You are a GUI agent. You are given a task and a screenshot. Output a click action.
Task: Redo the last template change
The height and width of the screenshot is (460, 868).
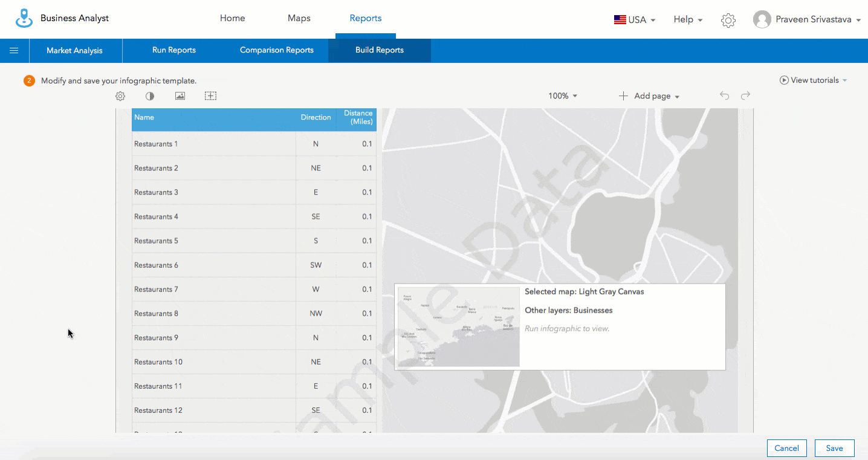(746, 96)
